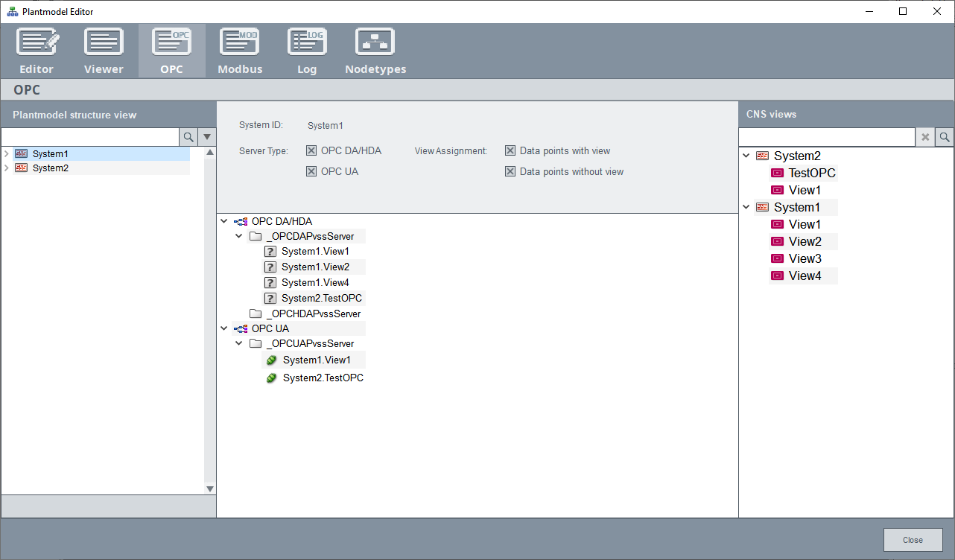Screen dimensions: 955x560
Task: Expand System1 in Plantmodel structure view
Action: click(x=7, y=154)
